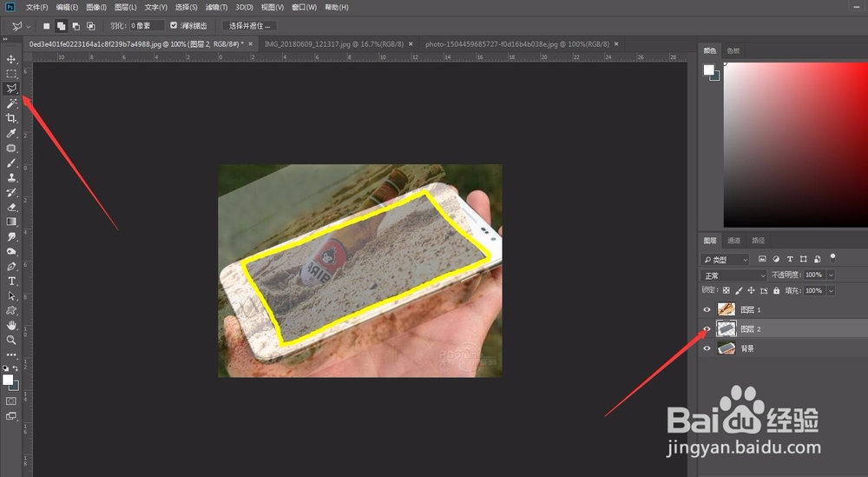The width and height of the screenshot is (868, 477).
Task: Choose Intersect with Selection mode
Action: click(x=91, y=26)
